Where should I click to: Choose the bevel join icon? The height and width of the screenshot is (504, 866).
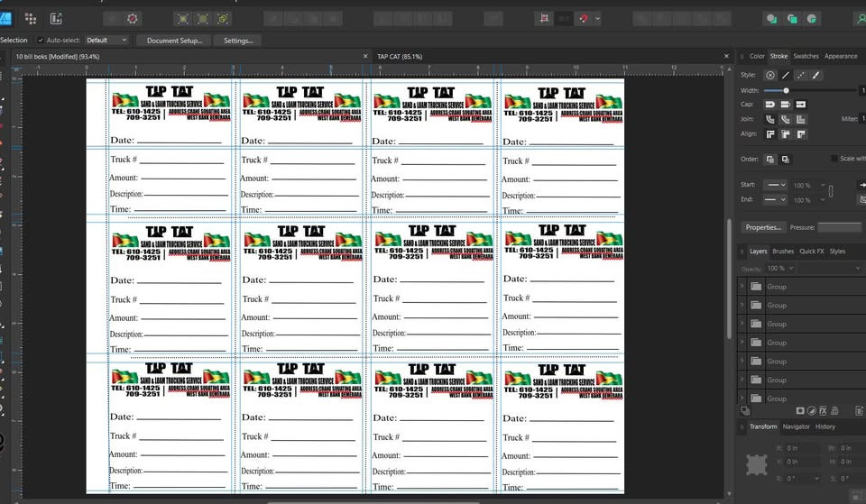801,119
